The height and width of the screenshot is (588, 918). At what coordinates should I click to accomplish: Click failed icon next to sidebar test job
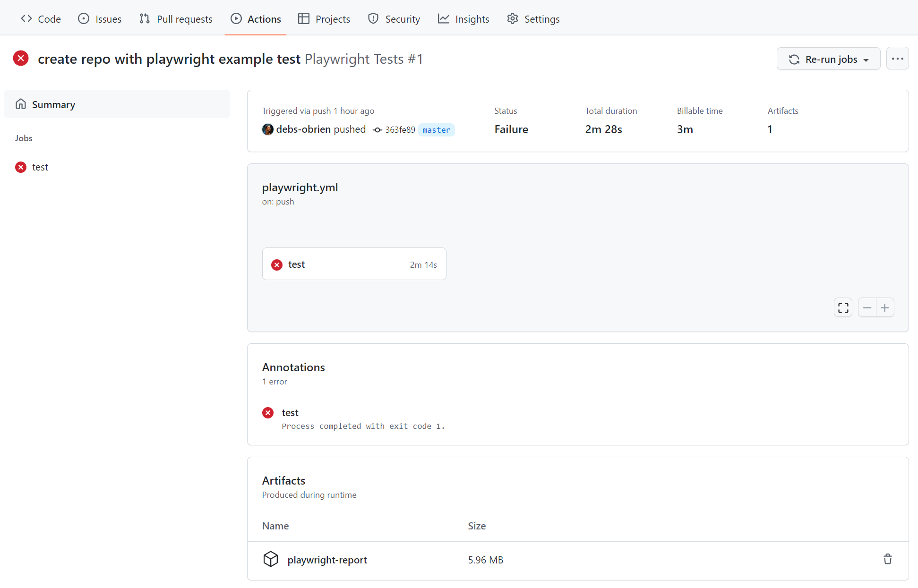pyautogui.click(x=21, y=167)
